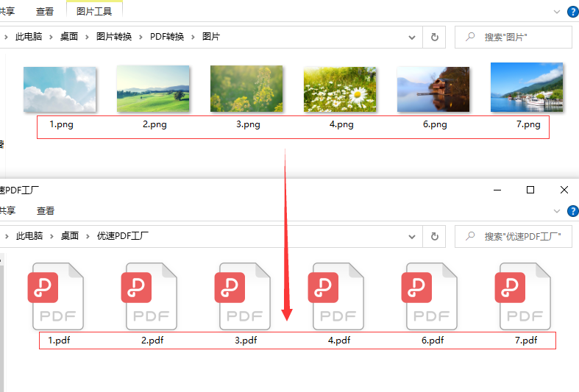This screenshot has width=579, height=392.
Task: Select the 3.png yellow flowers thumbnail
Action: pyautogui.click(x=246, y=88)
